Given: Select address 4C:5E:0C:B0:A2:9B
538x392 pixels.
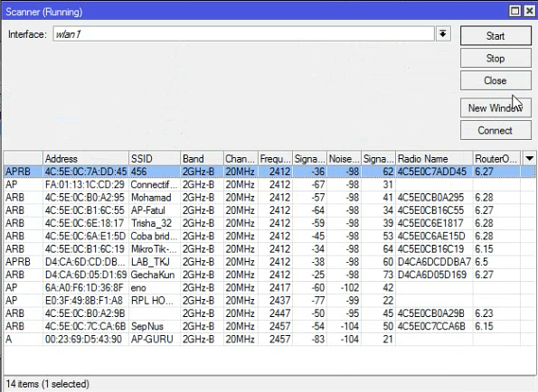Looking at the screenshot, I should pyautogui.click(x=85, y=313).
